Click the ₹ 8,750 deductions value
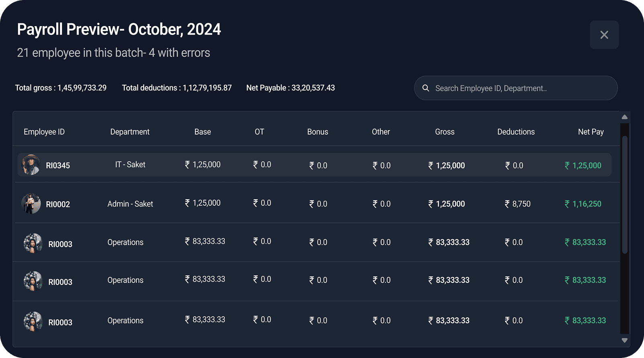Viewport: 644px width, 358px height. (518, 204)
